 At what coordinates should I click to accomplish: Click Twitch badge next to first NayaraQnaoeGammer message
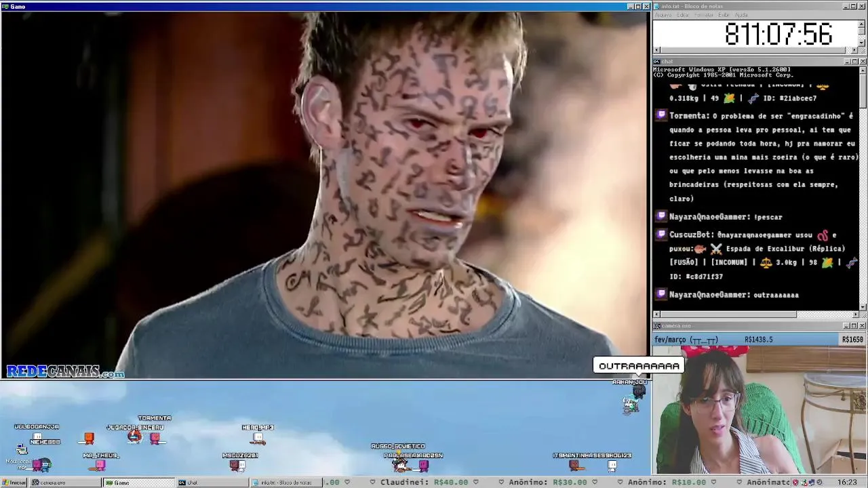[661, 216]
